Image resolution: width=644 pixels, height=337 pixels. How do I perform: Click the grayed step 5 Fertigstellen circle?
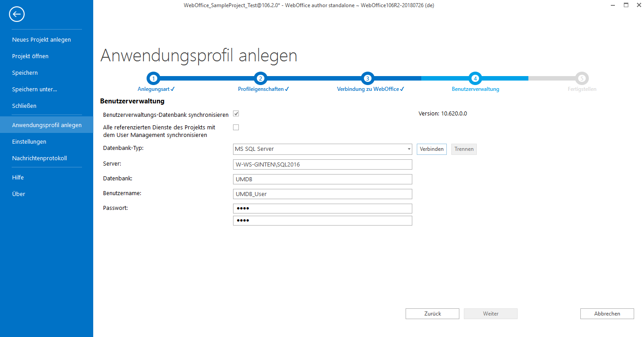[581, 78]
